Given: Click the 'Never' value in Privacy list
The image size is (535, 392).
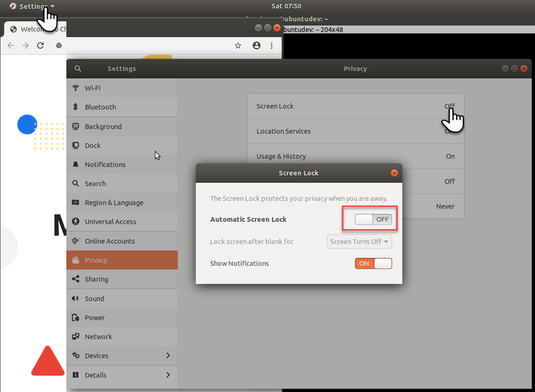Looking at the screenshot, I should (445, 206).
